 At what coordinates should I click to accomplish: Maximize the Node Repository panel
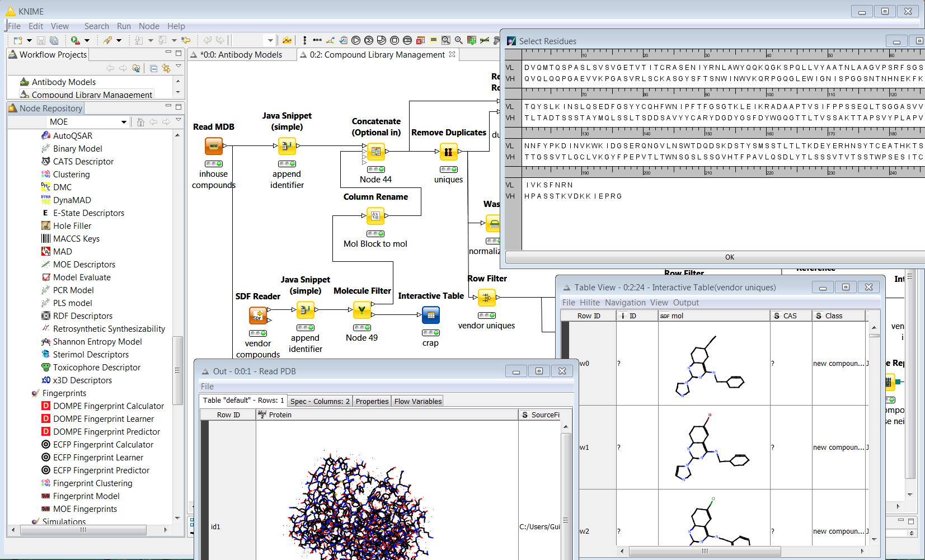(x=179, y=106)
